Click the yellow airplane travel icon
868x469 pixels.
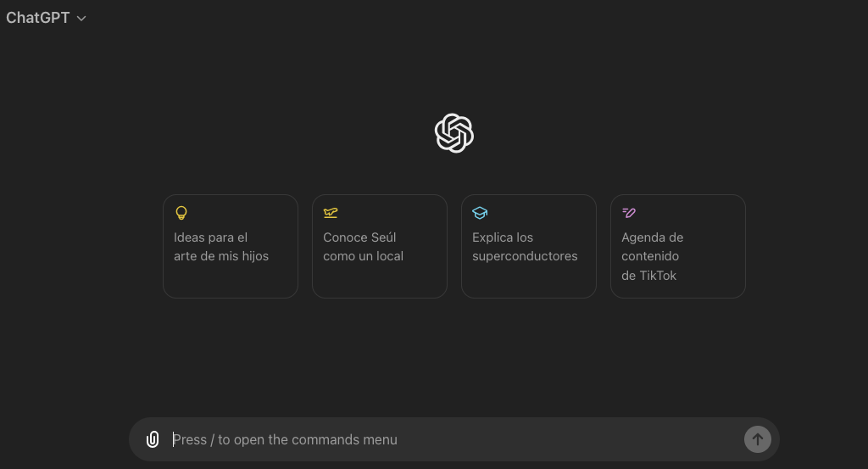pyautogui.click(x=331, y=213)
